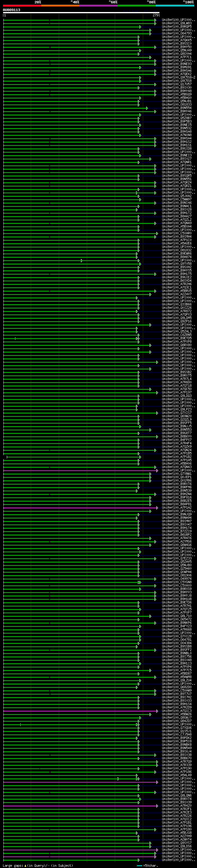Select hit label UniRef100_B8AP81
This screenshot has height=868, width=197.
point(177,504)
